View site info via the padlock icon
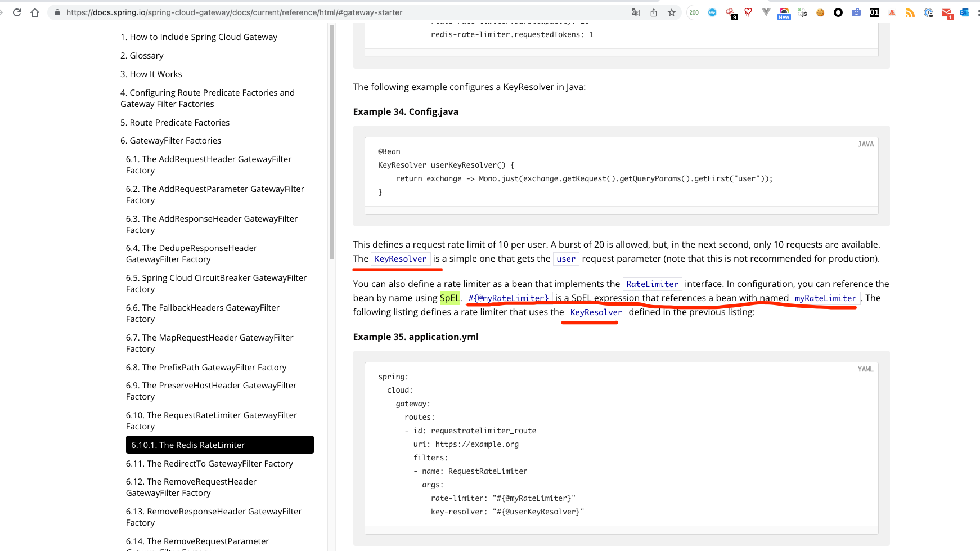Viewport: 980px width, 551px height. (57, 12)
